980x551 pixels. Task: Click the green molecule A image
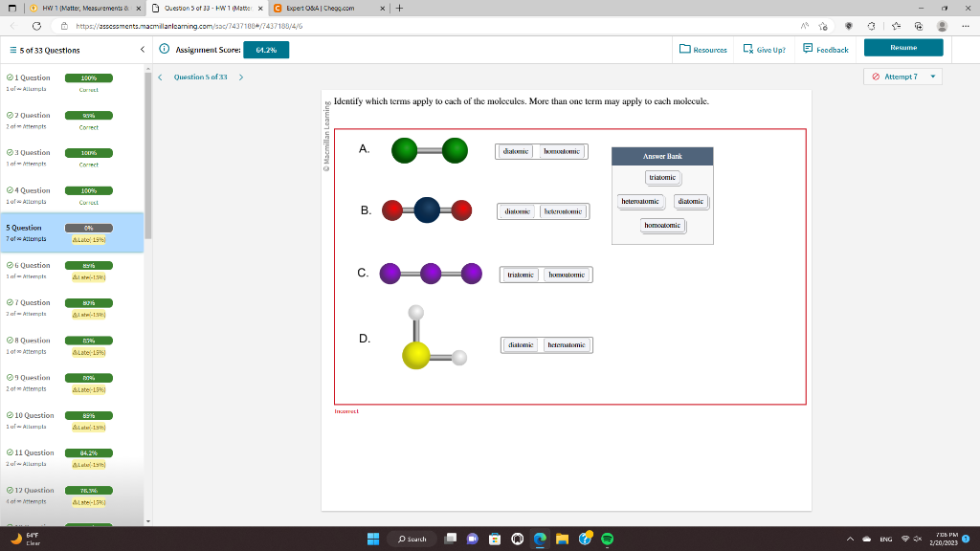click(x=430, y=150)
